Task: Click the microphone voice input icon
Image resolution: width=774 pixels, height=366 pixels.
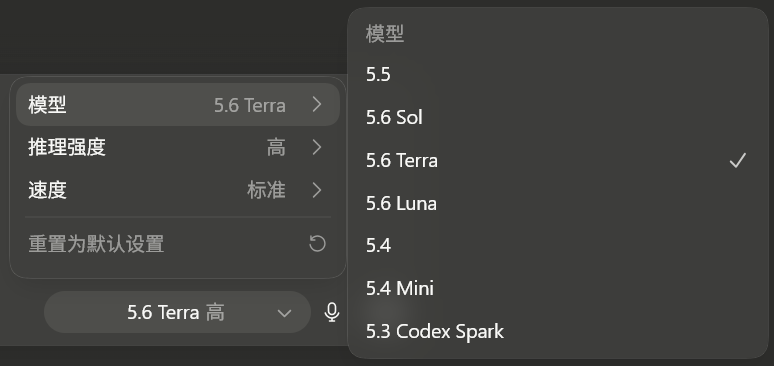Action: tap(332, 313)
